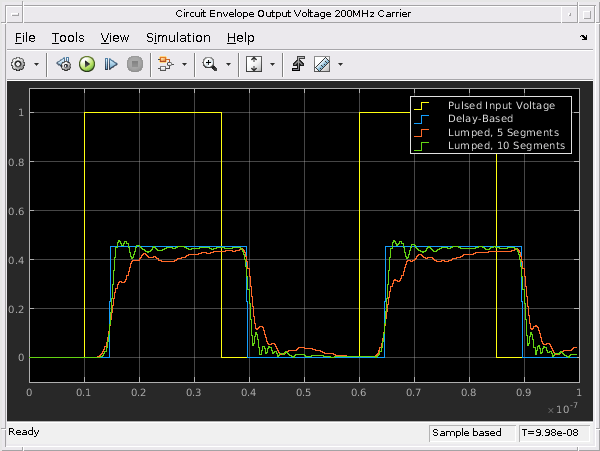Click the Sample based status field
Screen dimensions: 600x451
pos(472,433)
